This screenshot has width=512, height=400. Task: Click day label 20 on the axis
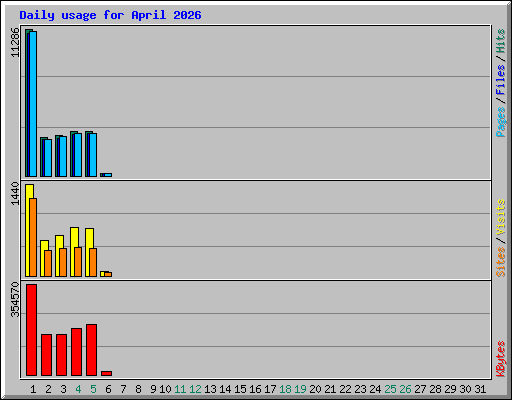315,389
